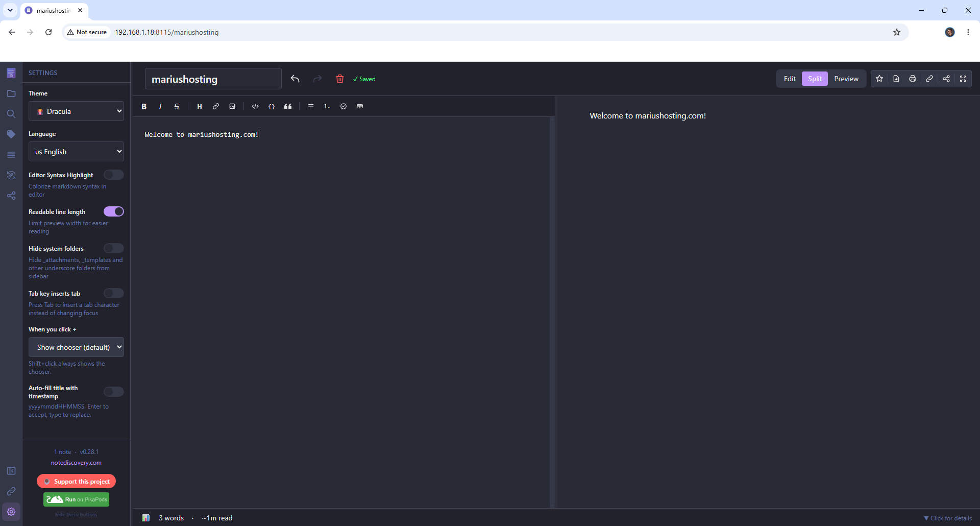Viewport: 980px width, 526px height.
Task: Insert a numbered list from the toolbar
Action: [327, 106]
